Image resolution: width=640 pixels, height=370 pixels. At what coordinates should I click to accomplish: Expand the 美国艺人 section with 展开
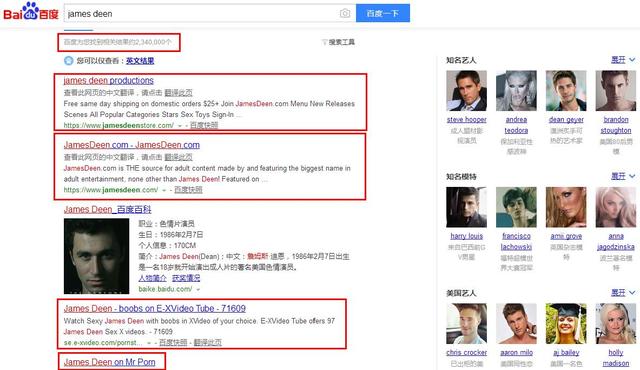pos(622,292)
